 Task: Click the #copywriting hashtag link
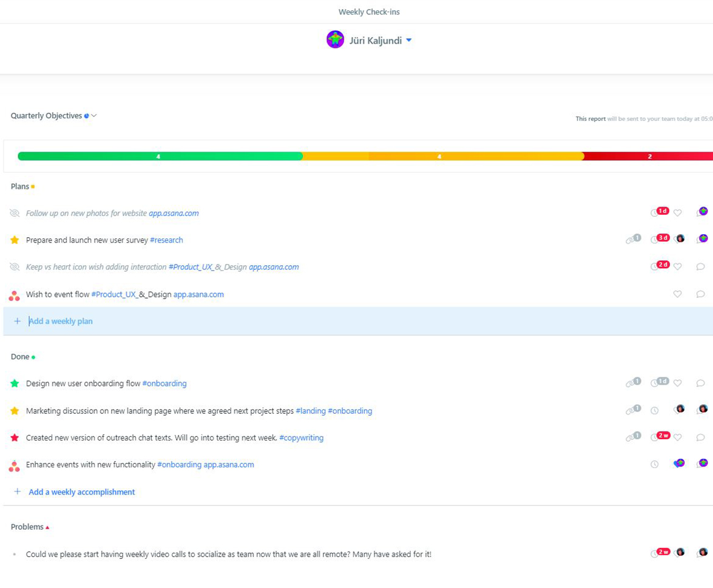[x=302, y=438]
